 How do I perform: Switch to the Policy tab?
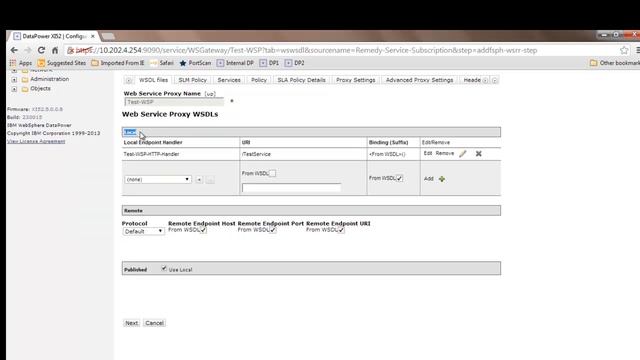coord(259,80)
